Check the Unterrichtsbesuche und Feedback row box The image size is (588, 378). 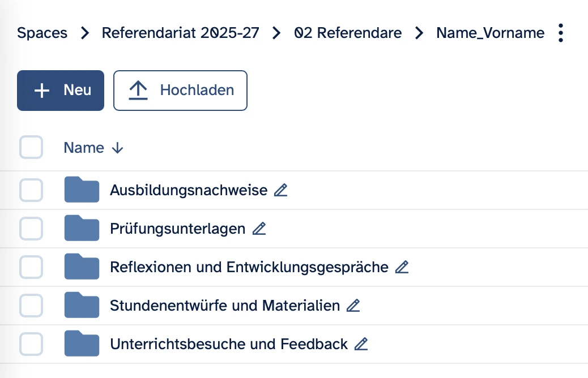tap(31, 344)
